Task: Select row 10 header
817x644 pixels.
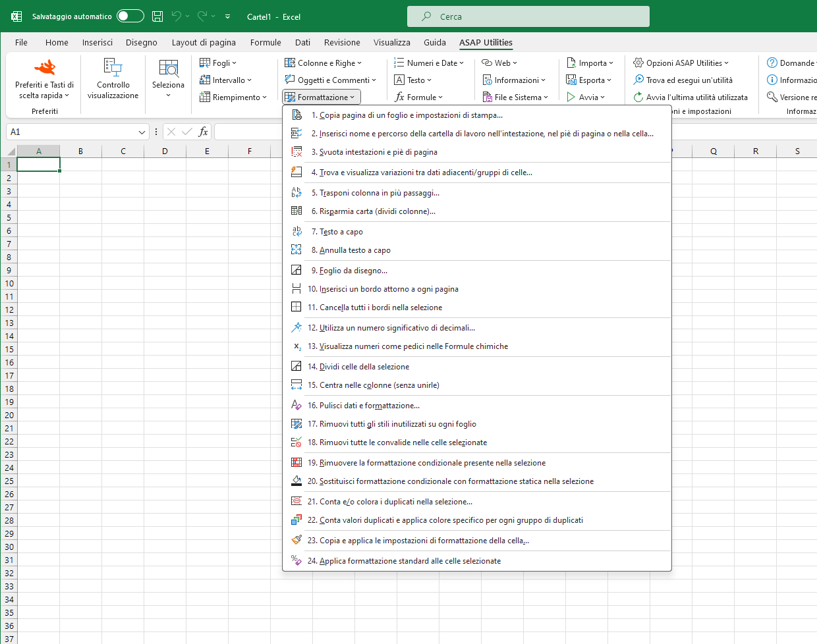Action: [x=9, y=283]
